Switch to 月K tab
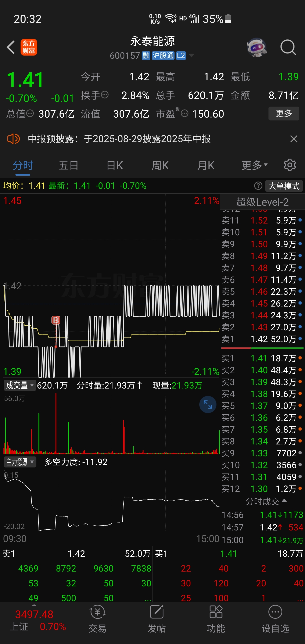Screen dimensions: 305x644 pyautogui.click(x=206, y=165)
